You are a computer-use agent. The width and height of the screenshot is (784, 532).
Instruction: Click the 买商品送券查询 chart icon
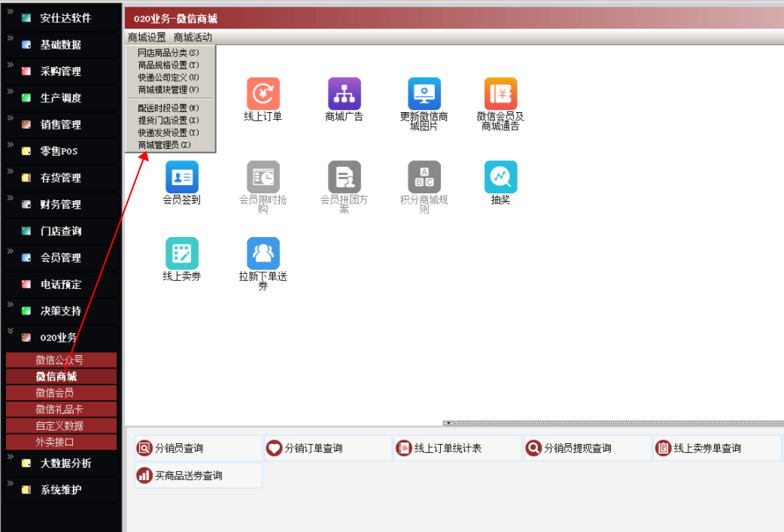point(144,475)
